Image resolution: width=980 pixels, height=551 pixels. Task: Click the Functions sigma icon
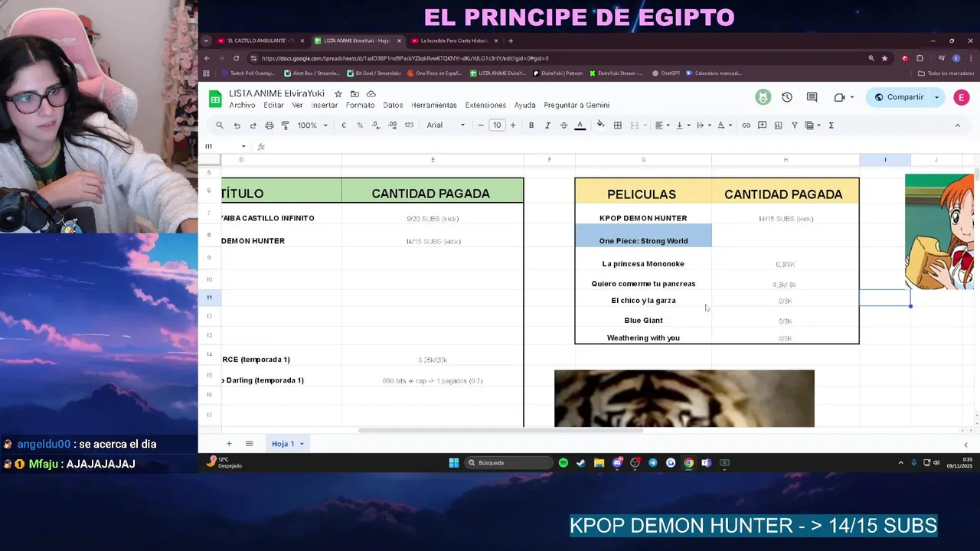(x=831, y=126)
